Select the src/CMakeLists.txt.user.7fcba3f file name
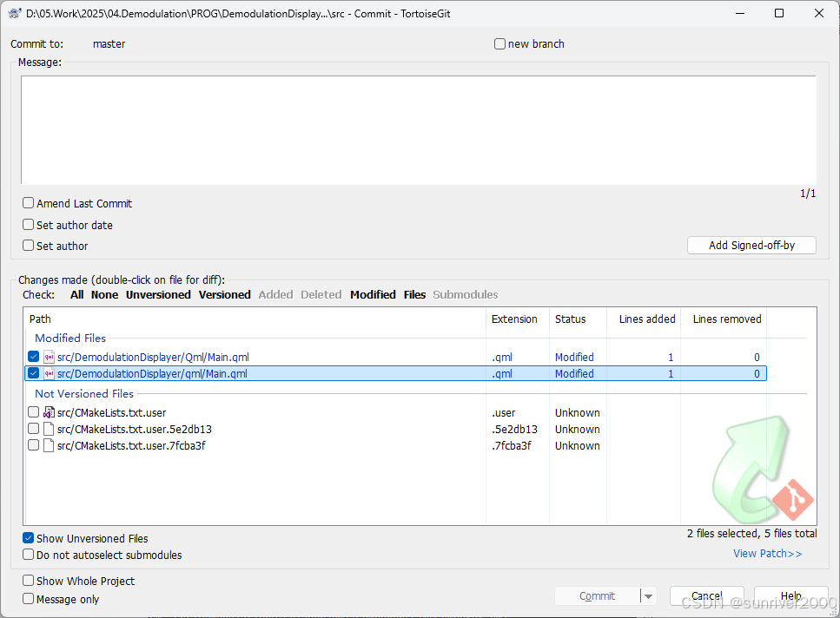The height and width of the screenshot is (618, 840). click(x=131, y=446)
